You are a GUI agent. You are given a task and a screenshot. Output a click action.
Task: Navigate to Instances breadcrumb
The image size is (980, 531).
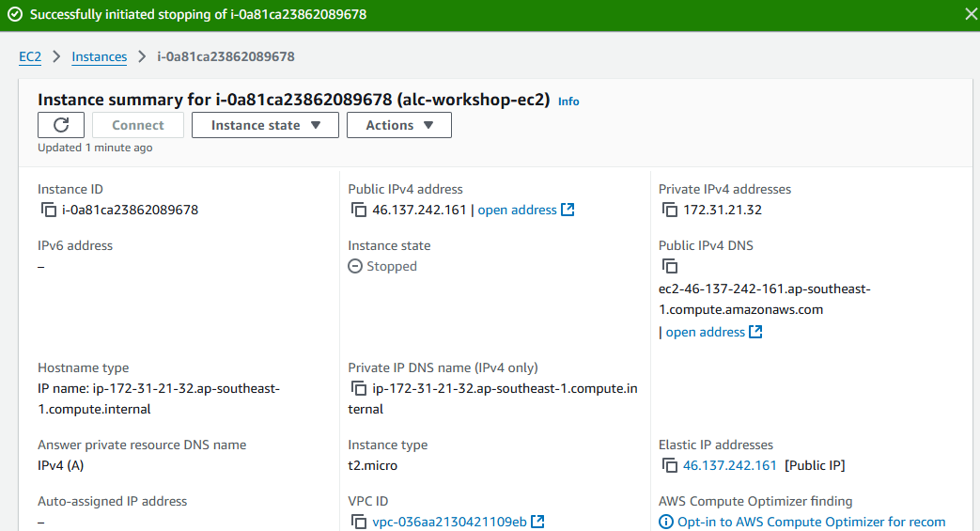(99, 56)
